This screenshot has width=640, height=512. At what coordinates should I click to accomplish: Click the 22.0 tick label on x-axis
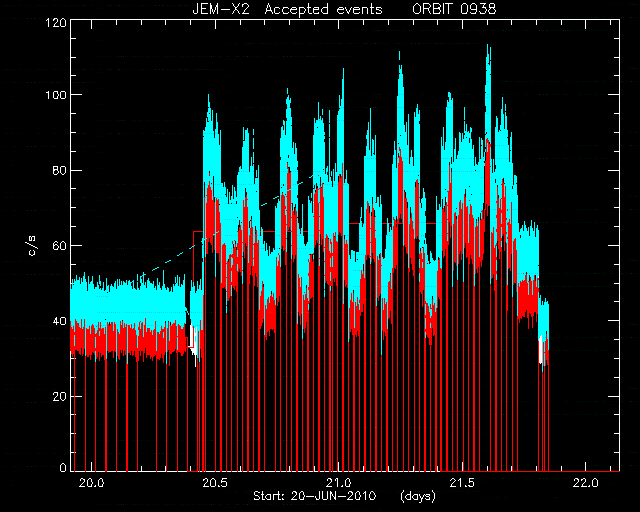point(586,483)
